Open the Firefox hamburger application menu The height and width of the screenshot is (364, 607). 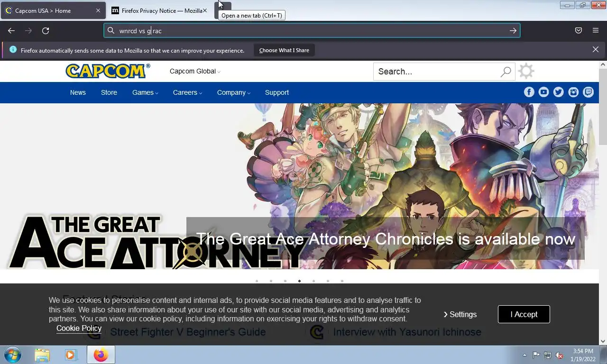tap(596, 31)
